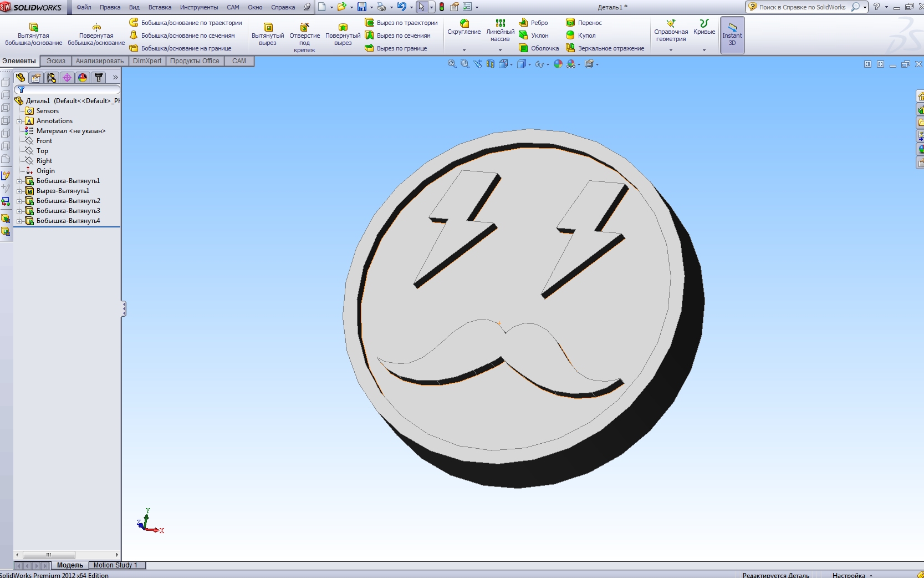Click the Section View icon
924x578 pixels.
tap(491, 64)
